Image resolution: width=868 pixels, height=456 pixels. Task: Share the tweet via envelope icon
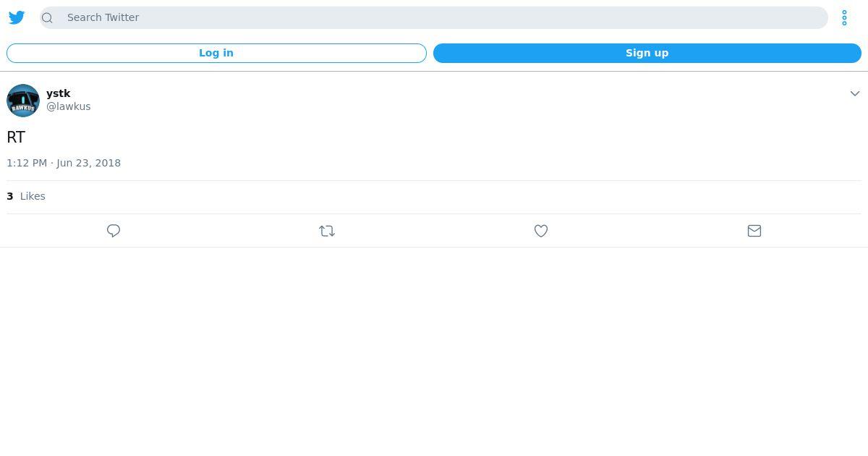coord(754,231)
